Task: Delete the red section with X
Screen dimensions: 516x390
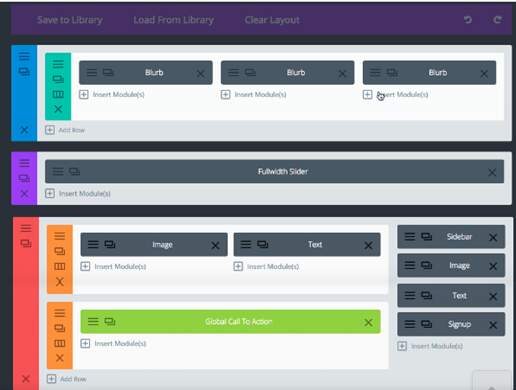Action: (x=26, y=379)
